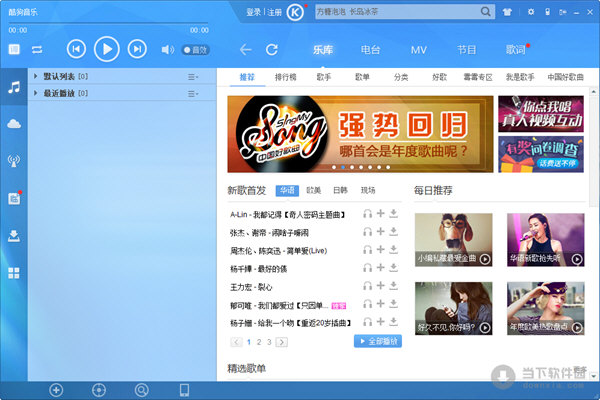This screenshot has height=400, width=600.
Task: Add 王力宏 - 裂心 to playlist with plus
Action: pos(380,286)
